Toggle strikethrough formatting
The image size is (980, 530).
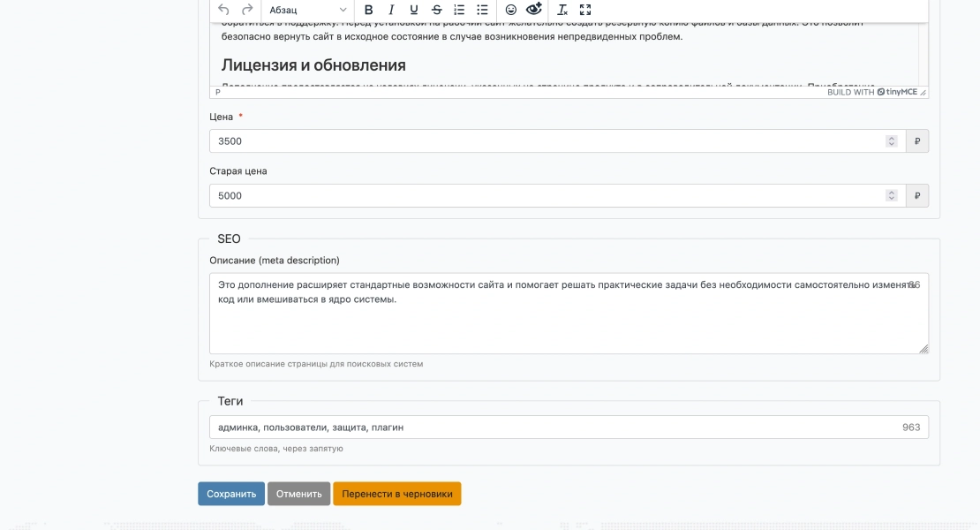click(437, 10)
